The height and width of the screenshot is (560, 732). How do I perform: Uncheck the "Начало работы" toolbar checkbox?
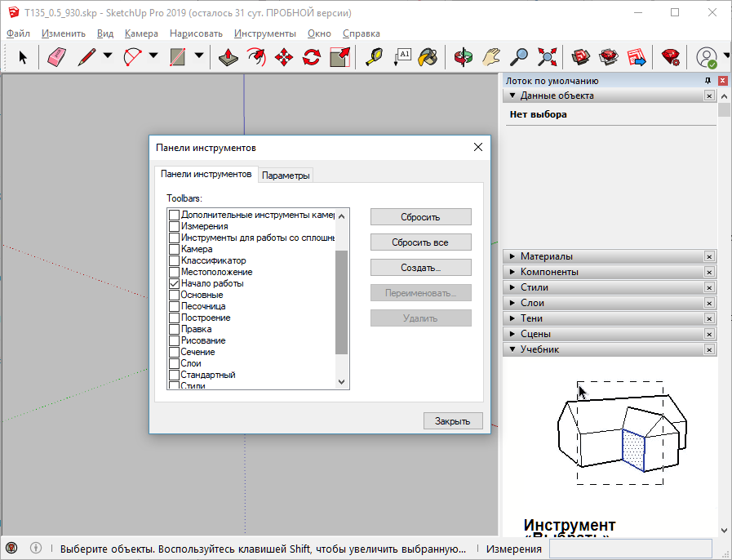tap(174, 283)
